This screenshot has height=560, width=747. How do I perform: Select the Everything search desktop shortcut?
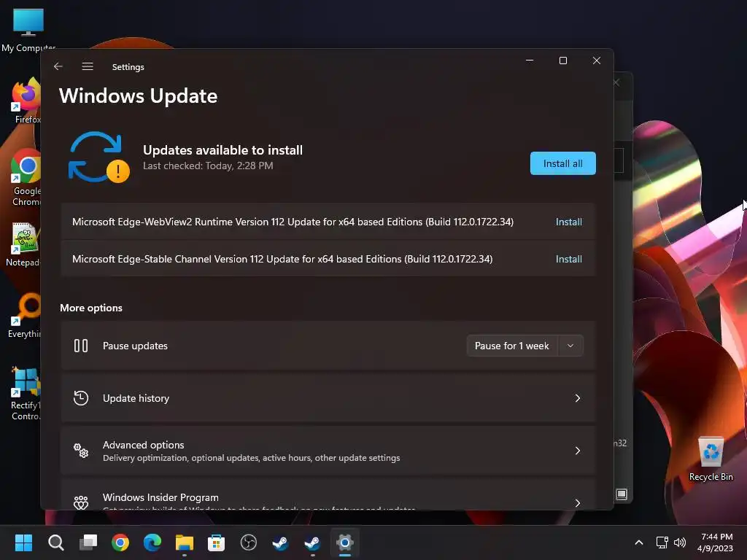25,315
